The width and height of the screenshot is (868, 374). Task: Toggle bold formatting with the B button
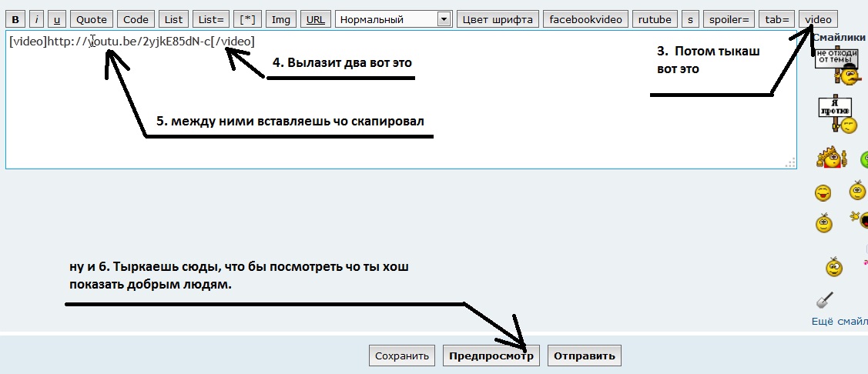[15, 19]
